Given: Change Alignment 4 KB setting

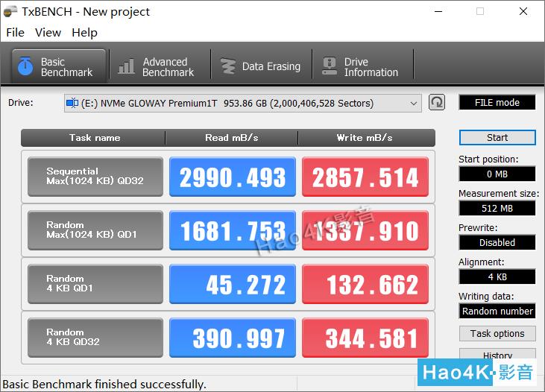Looking at the screenshot, I should [x=497, y=276].
